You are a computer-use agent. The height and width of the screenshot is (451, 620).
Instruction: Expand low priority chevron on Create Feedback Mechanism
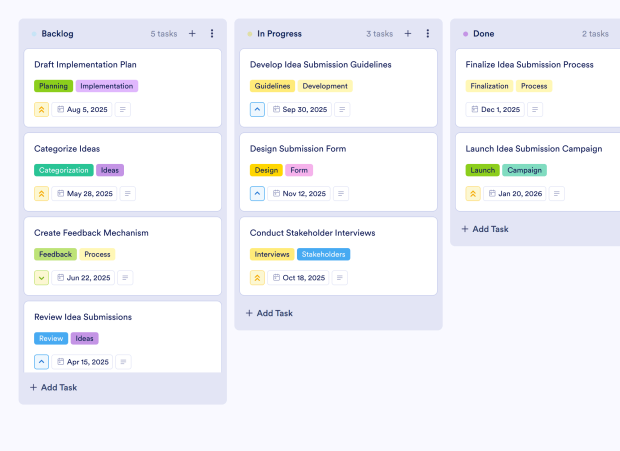click(42, 278)
